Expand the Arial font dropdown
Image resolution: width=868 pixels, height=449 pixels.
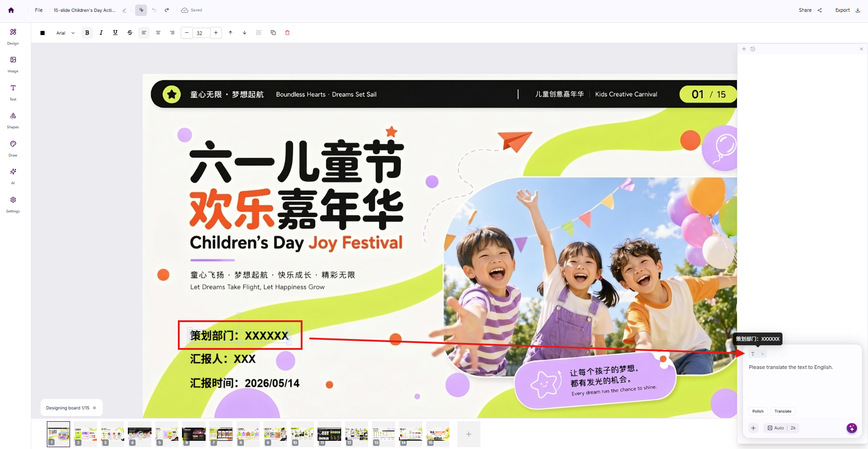point(66,33)
